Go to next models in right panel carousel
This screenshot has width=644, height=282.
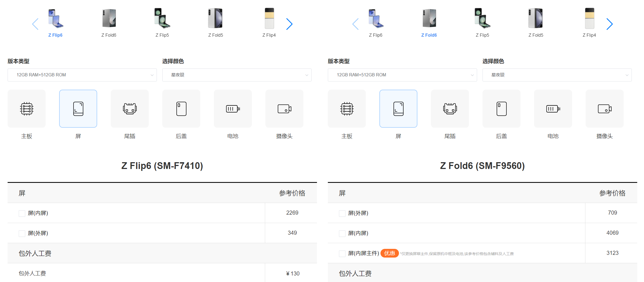pyautogui.click(x=610, y=24)
